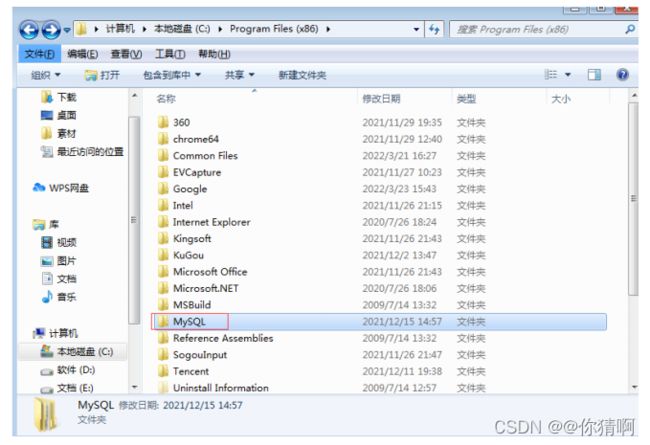Image resolution: width=650 pixels, height=445 pixels.
Task: Open the 帮助(H) menu
Action: (214, 54)
